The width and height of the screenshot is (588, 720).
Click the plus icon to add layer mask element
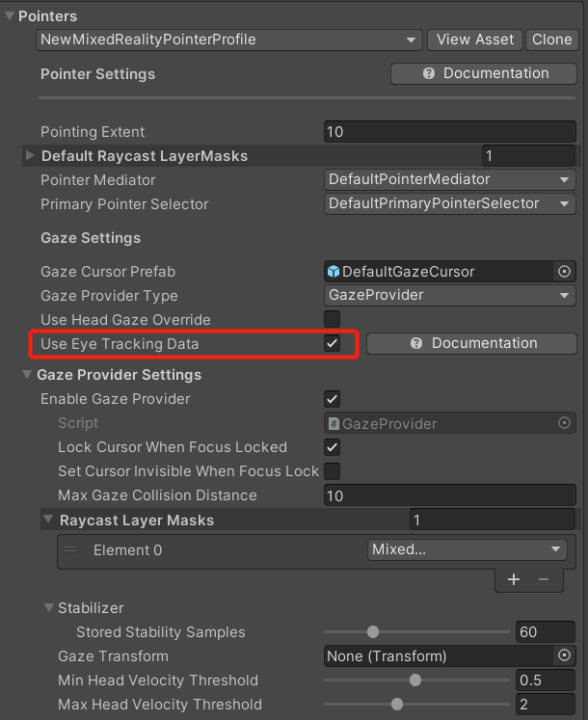(514, 579)
